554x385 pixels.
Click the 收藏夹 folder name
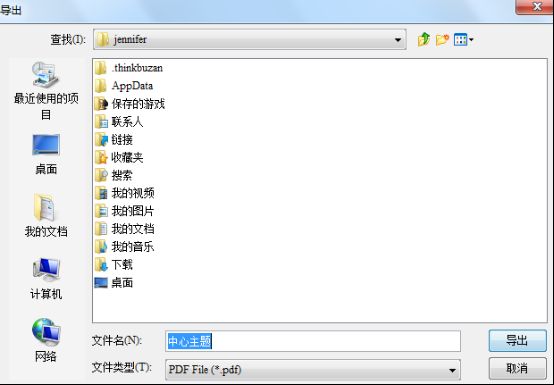[x=127, y=158]
